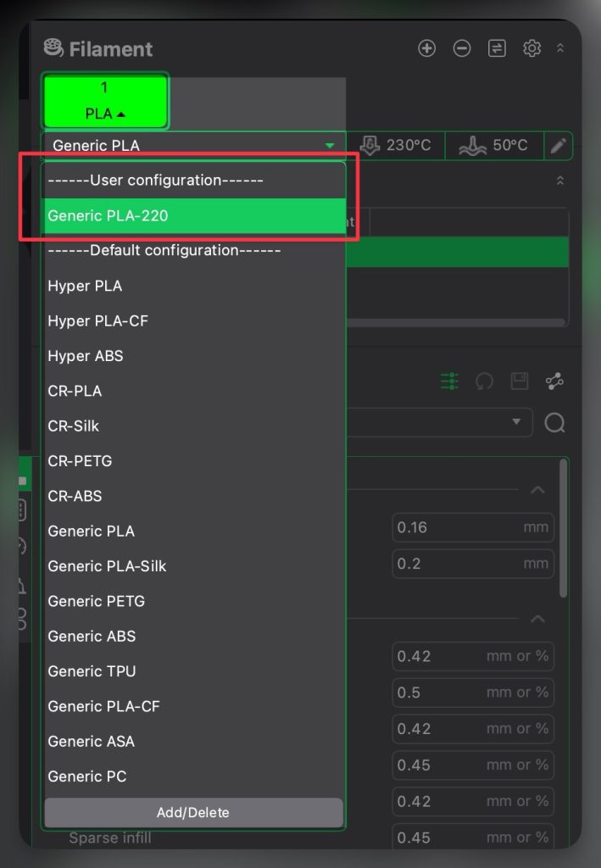Click the reset circular arrow icon
Image resolution: width=601 pixels, height=868 pixels.
coord(485,381)
